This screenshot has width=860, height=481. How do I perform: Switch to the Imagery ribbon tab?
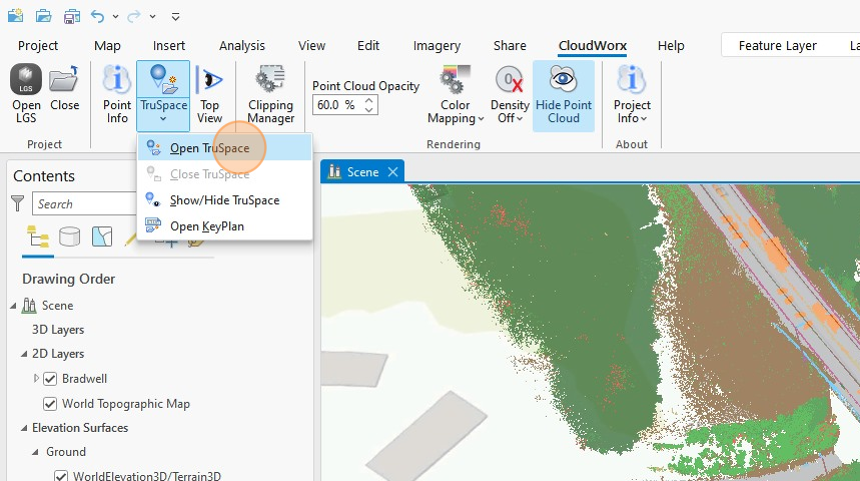[437, 45]
